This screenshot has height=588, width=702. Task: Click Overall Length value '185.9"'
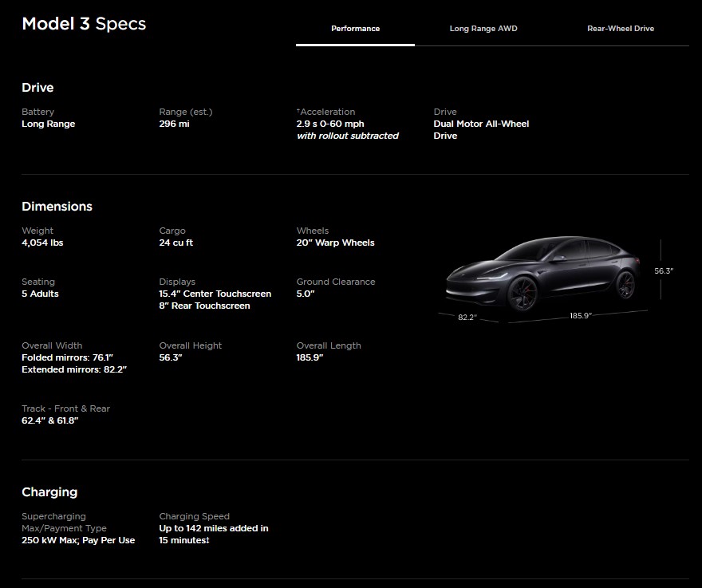tap(310, 357)
